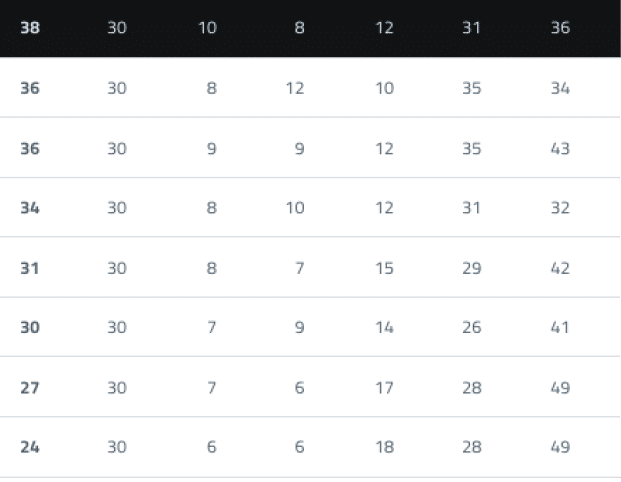This screenshot has width=621, height=482.
Task: Select the cell with value 43
Action: point(560,148)
